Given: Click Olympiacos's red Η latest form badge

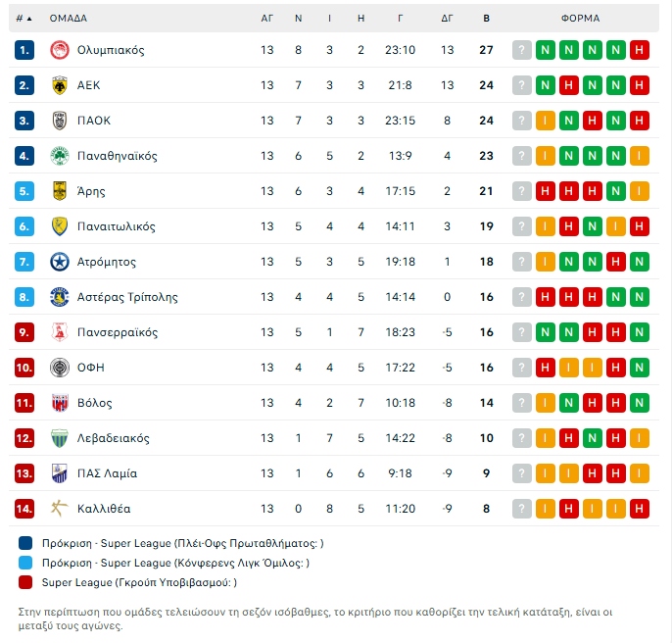Looking at the screenshot, I should tap(640, 50).
